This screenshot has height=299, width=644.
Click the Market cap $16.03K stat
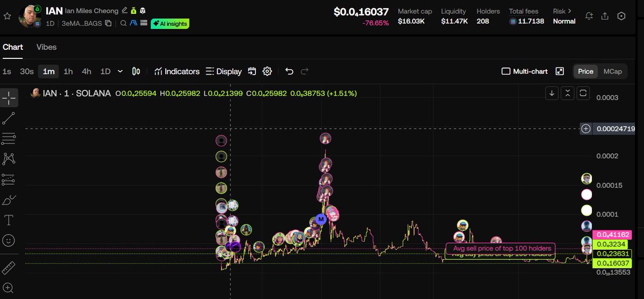point(415,16)
